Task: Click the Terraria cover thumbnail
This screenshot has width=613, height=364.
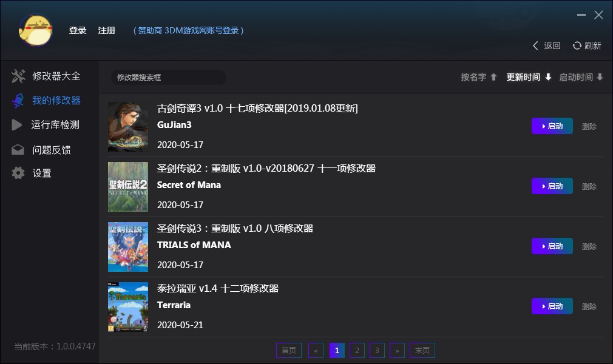Action: [128, 307]
